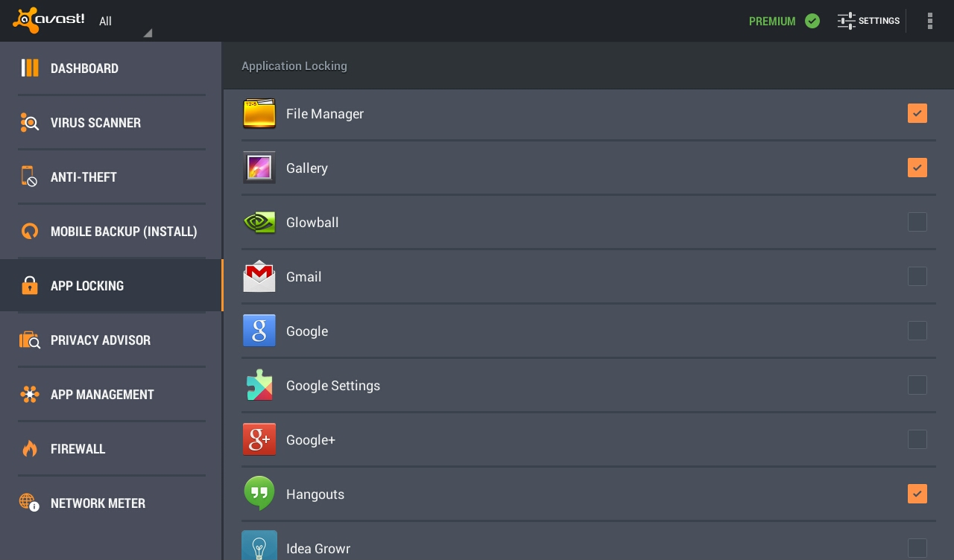Open Settings from the top bar
954x560 pixels.
(868, 21)
